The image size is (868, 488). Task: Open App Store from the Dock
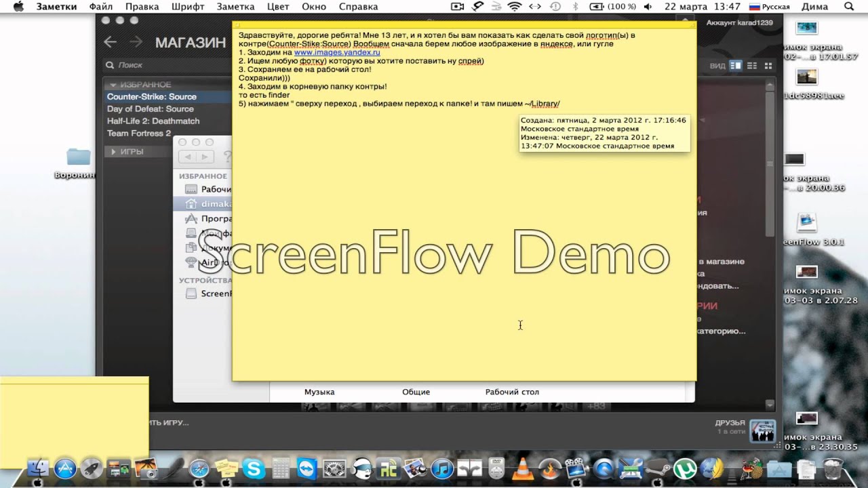[66, 469]
